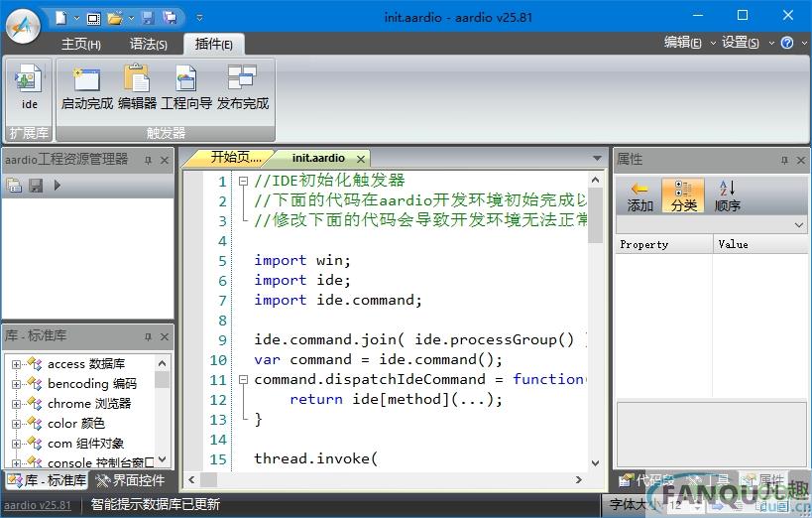Switch to the 主页(H) ribbon tab
The width and height of the screenshot is (812, 518).
tap(80, 44)
